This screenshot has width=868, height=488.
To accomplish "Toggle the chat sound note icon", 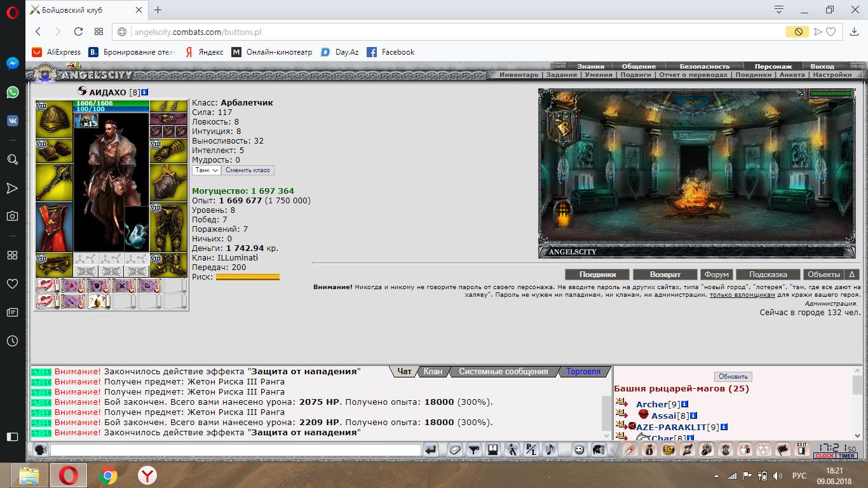I will [x=550, y=450].
